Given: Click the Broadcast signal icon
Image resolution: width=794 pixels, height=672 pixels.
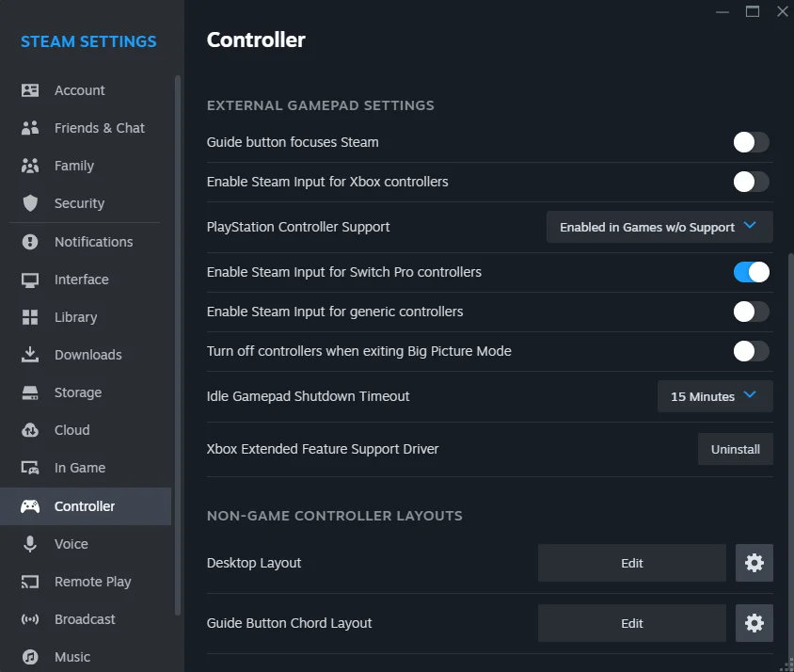Looking at the screenshot, I should (30, 619).
